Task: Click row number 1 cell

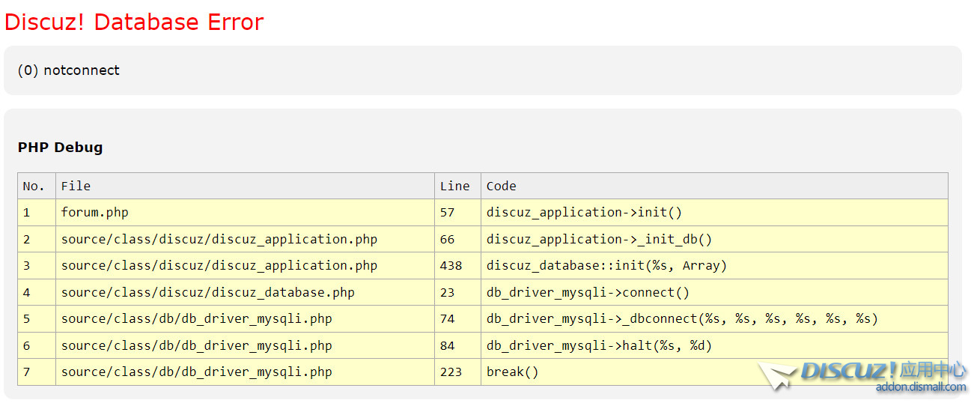Action: [37, 213]
